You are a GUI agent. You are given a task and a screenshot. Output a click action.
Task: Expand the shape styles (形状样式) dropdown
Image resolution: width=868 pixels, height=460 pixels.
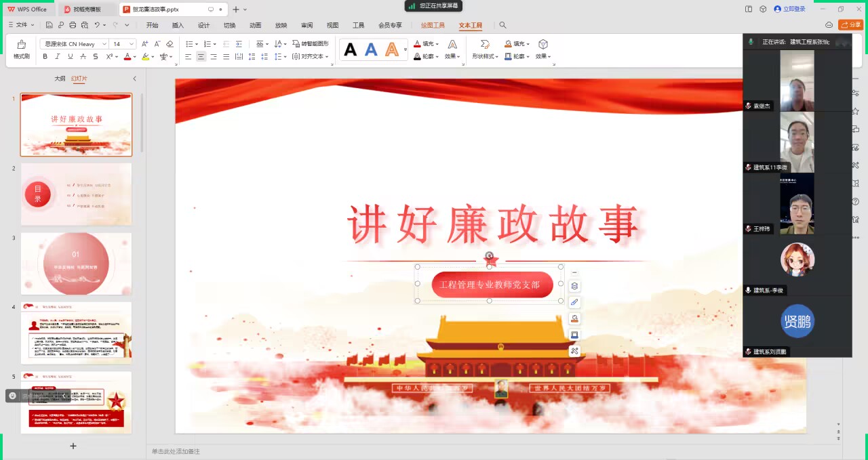click(485, 57)
